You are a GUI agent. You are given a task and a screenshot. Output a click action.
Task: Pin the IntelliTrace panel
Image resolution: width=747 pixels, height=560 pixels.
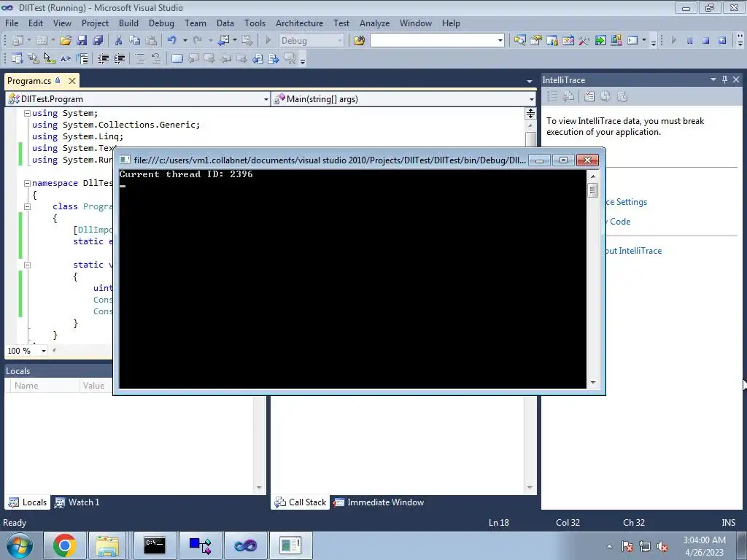coord(724,79)
